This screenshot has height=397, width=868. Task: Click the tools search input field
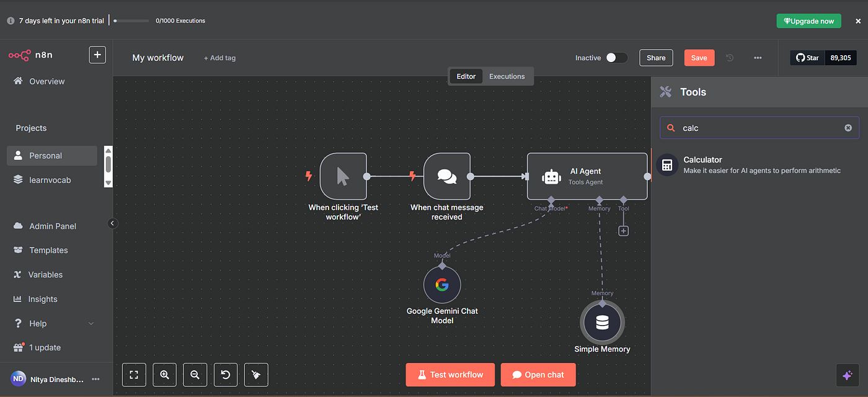[x=759, y=128]
